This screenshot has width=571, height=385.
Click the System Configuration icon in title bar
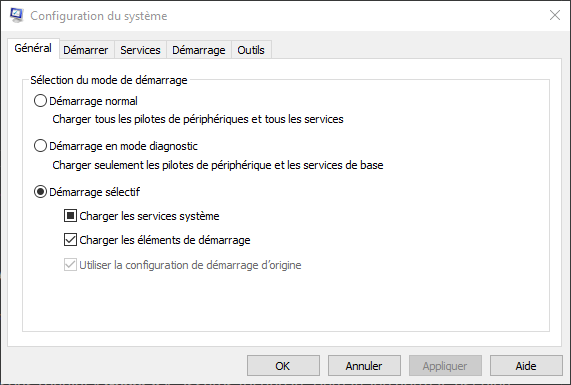(x=16, y=15)
